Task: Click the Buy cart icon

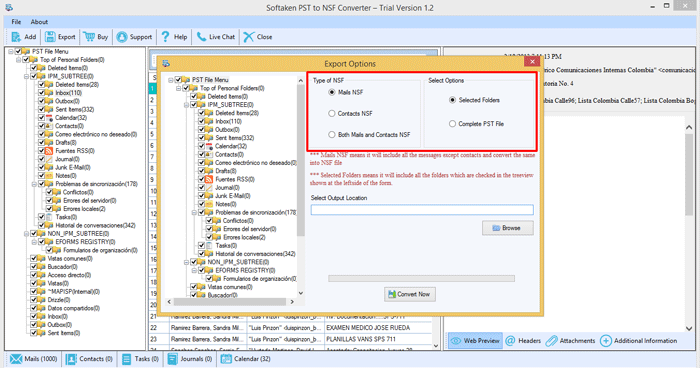Action: 89,37
